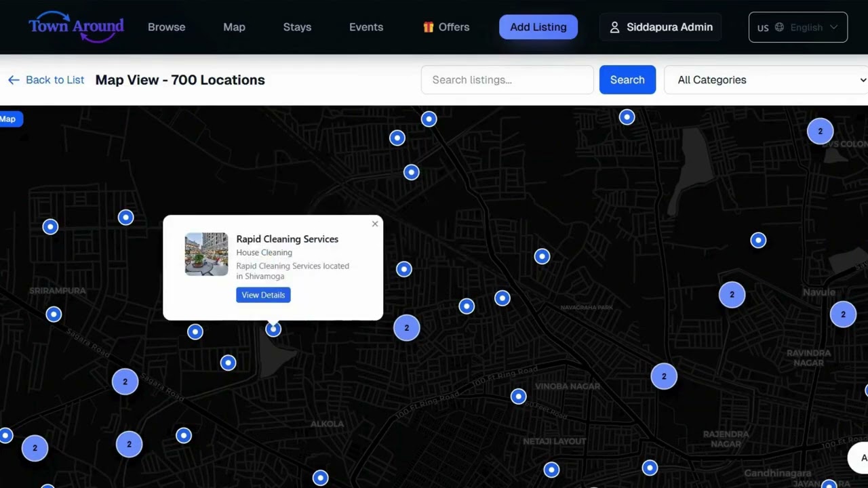Click the marker below Sriramapura label

pos(54,314)
